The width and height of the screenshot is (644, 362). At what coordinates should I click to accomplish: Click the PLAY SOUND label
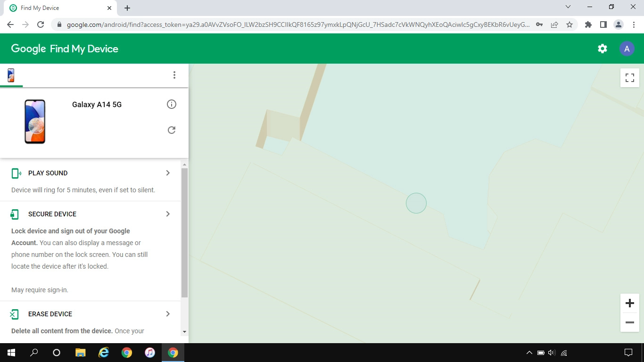(48, 173)
